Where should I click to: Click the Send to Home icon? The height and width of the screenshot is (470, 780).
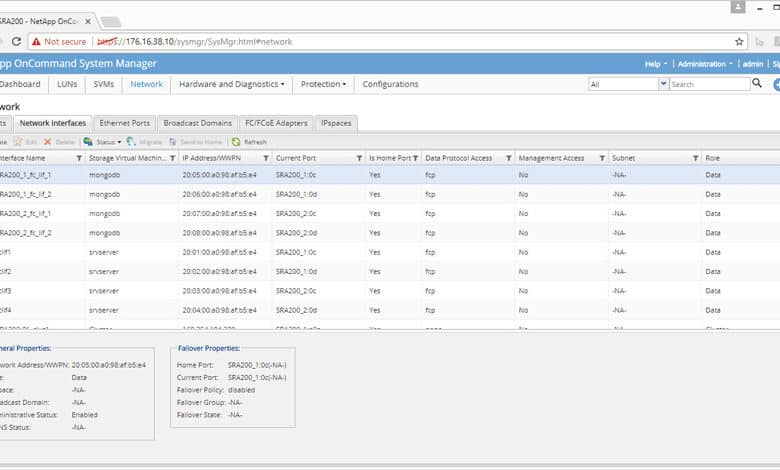(173, 142)
